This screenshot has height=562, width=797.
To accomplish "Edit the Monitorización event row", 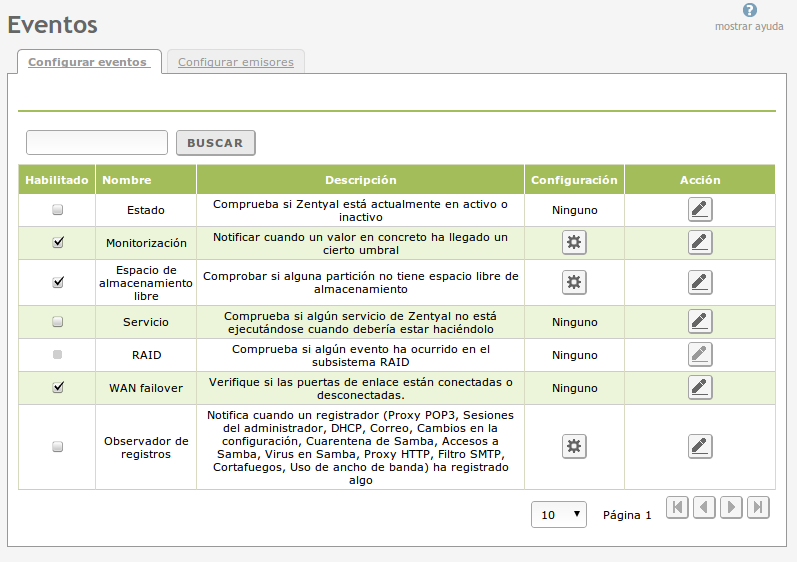I will click(x=700, y=242).
